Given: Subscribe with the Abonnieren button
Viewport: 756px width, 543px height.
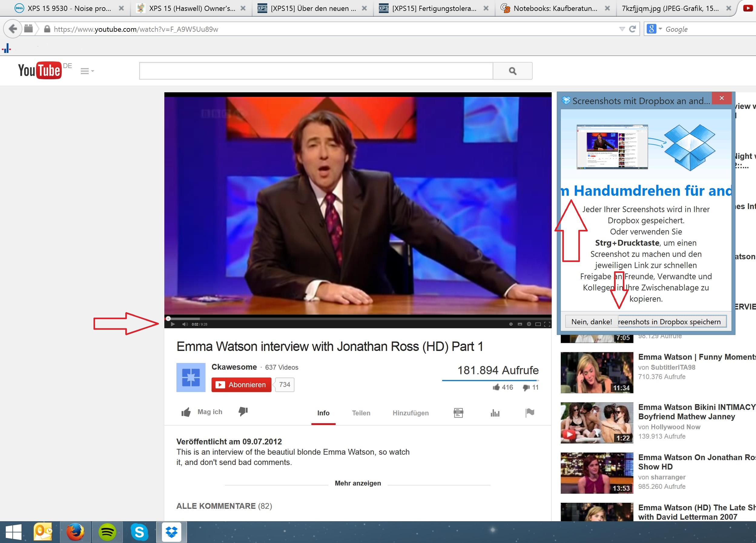Looking at the screenshot, I should (x=241, y=385).
